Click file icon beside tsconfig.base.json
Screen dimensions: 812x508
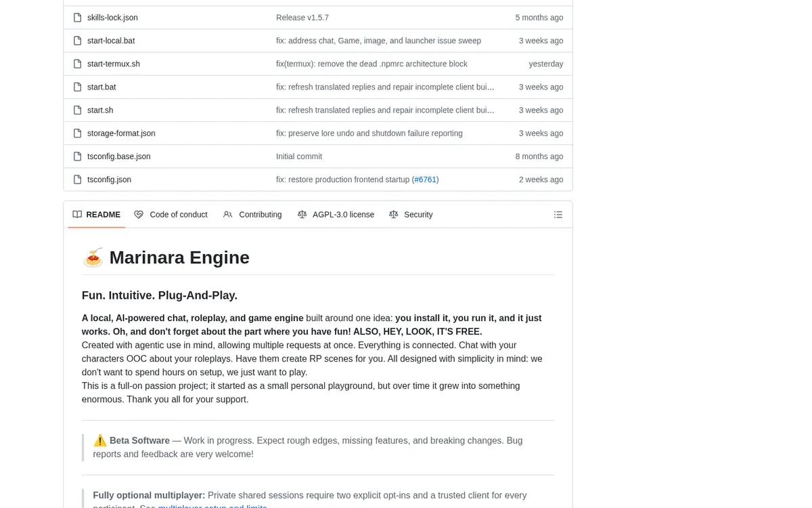[x=78, y=156]
